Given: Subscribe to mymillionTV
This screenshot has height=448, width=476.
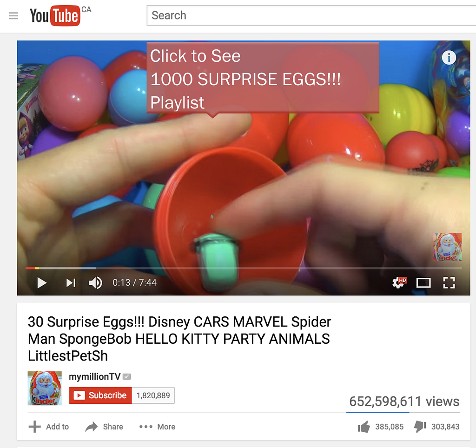Looking at the screenshot, I should point(100,395).
